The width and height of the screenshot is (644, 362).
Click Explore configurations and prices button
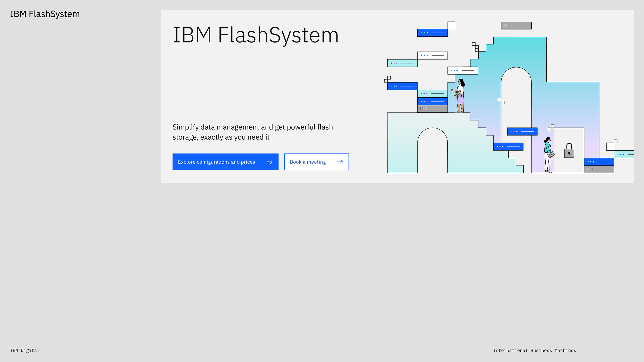click(x=225, y=162)
